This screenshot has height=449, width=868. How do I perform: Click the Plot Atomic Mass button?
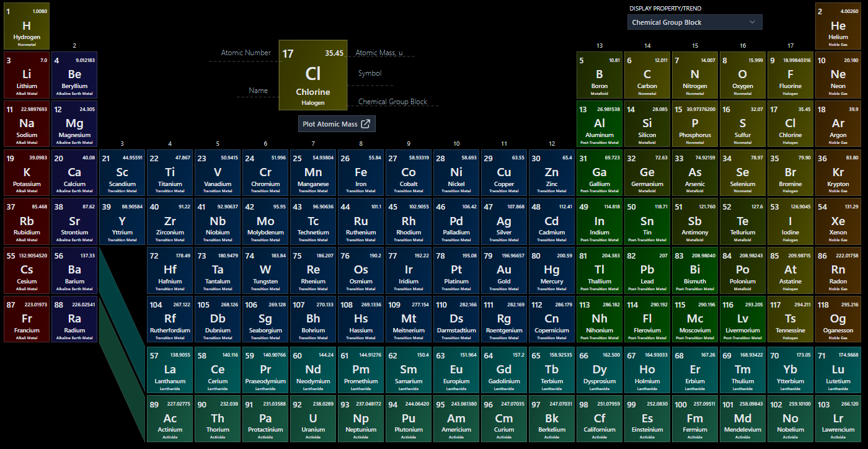click(x=337, y=124)
